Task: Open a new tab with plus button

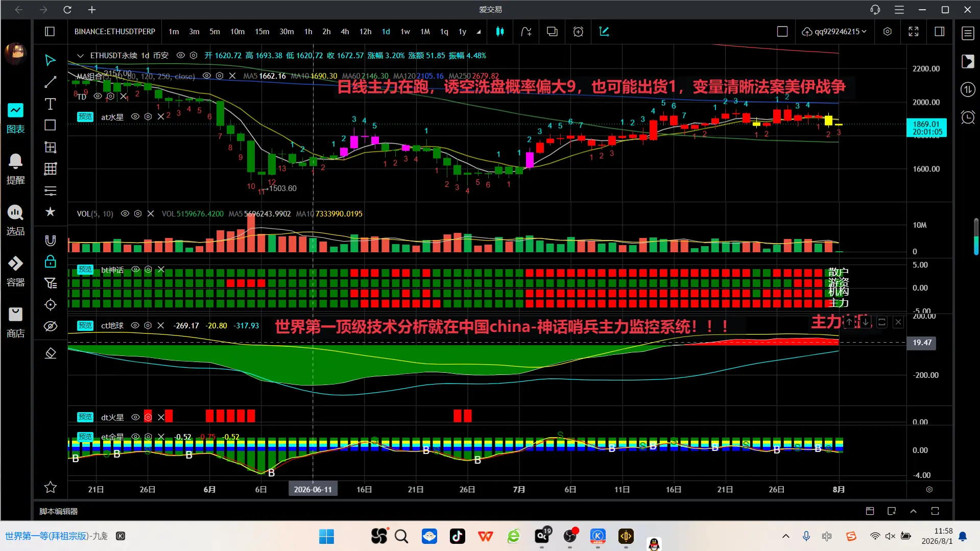Action: coord(92,10)
